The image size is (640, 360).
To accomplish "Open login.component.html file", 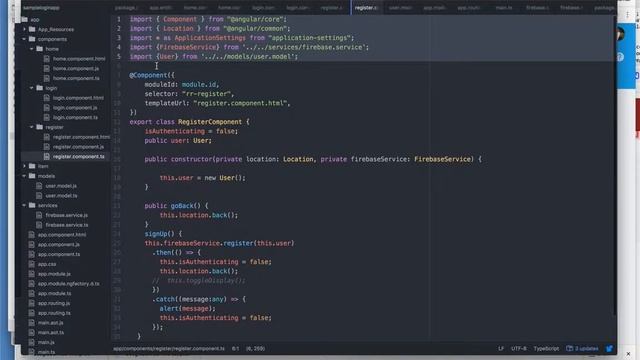I will click(78, 98).
